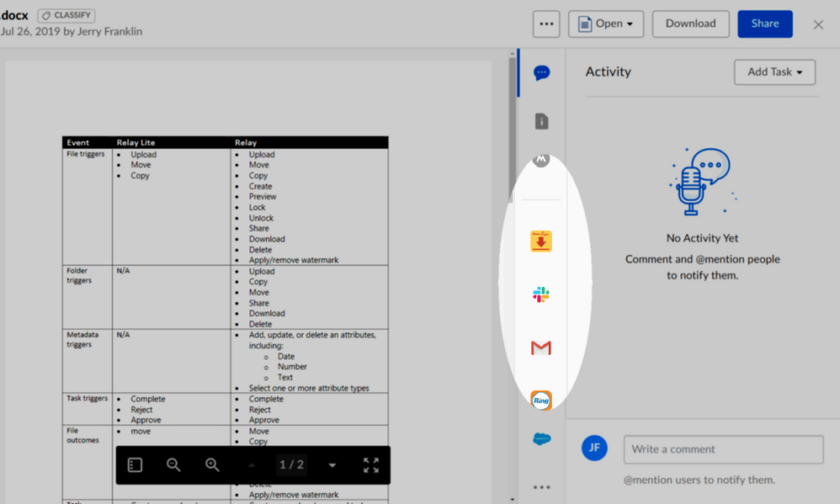
Task: Click the JF user avatar
Action: tap(594, 448)
